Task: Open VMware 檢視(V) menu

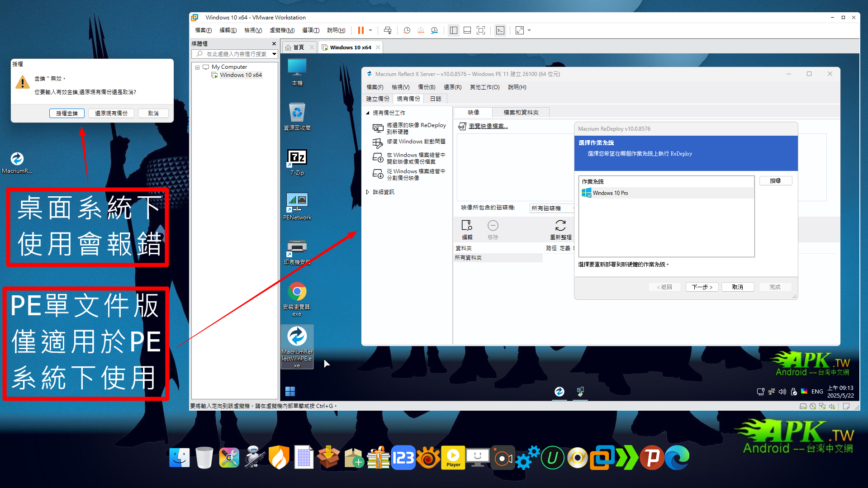Action: click(253, 30)
